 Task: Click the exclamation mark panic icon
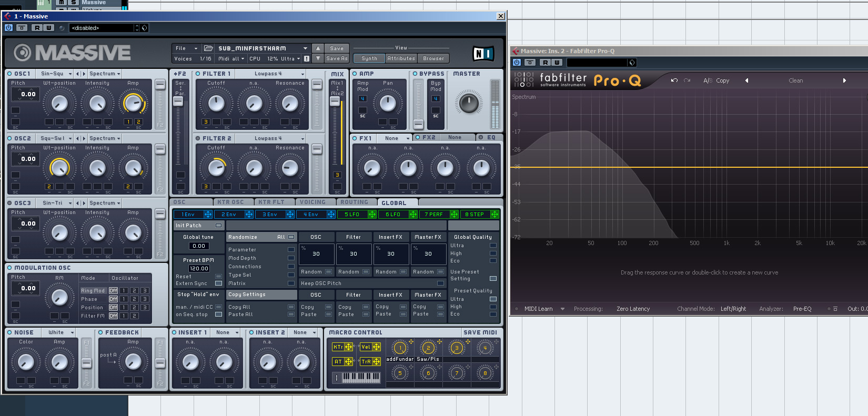[x=307, y=58]
